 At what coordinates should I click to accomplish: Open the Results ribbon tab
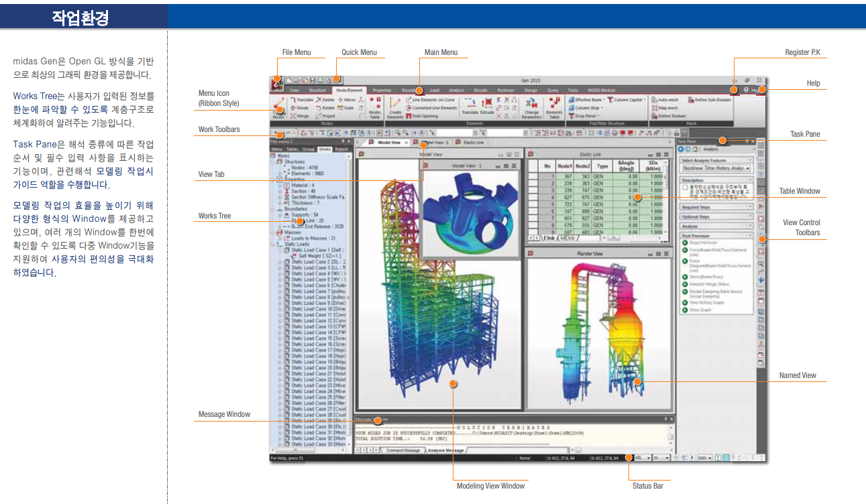pyautogui.click(x=480, y=89)
